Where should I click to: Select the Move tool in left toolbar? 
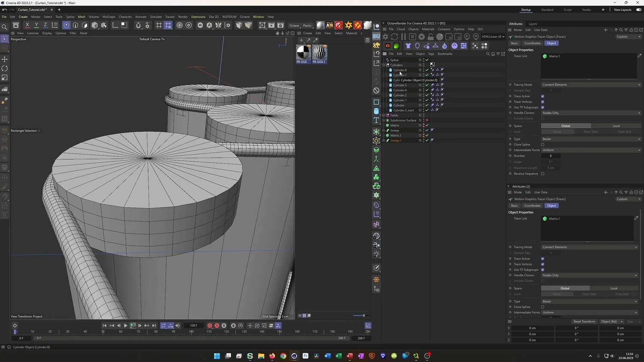[5, 59]
